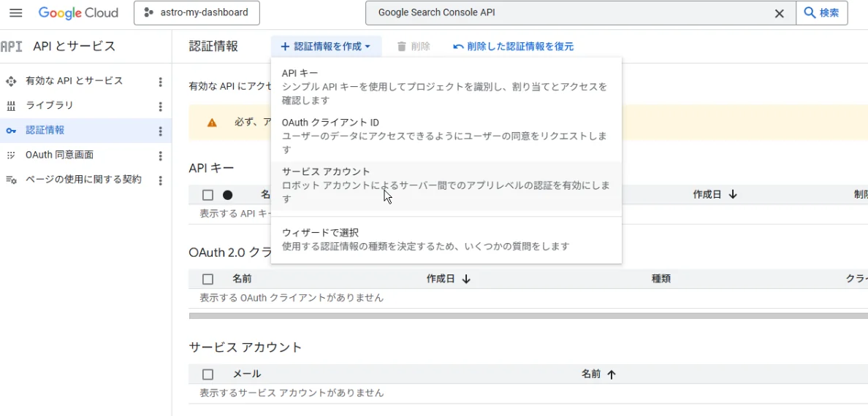This screenshot has width=868, height=416.
Task: Open the hamburger navigation menu
Action: coord(15,13)
